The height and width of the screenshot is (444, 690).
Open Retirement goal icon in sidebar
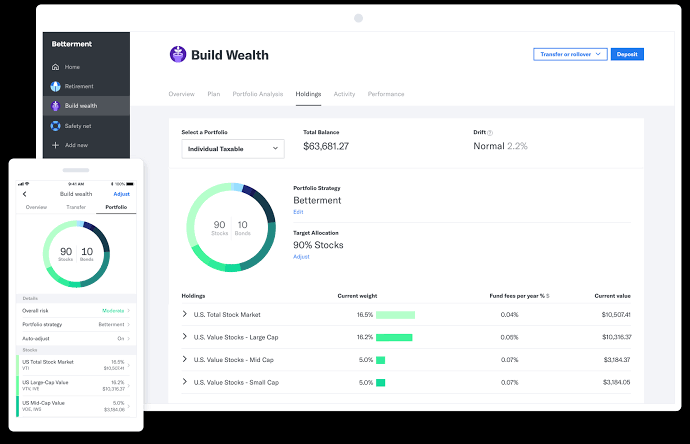[56, 86]
